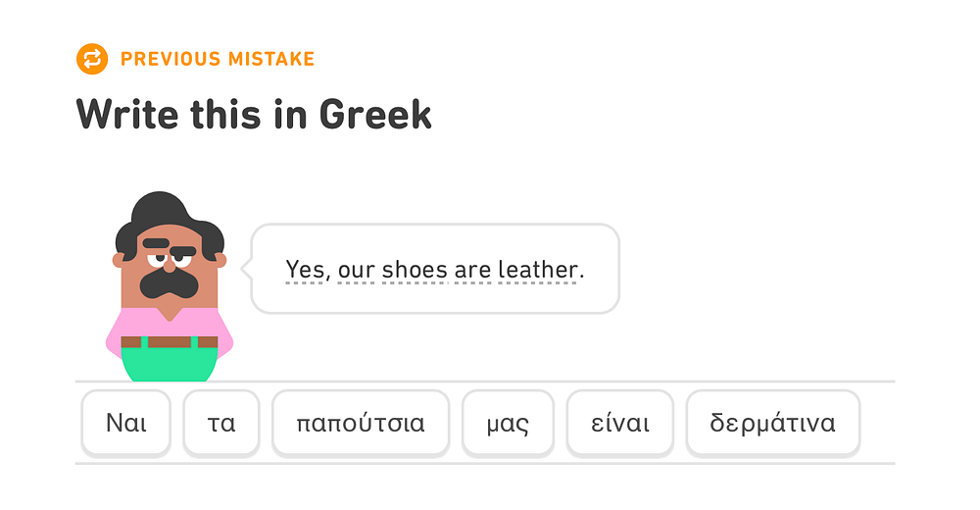
Task: Click the PREVIOUS MISTAKE label text
Action: point(218,59)
